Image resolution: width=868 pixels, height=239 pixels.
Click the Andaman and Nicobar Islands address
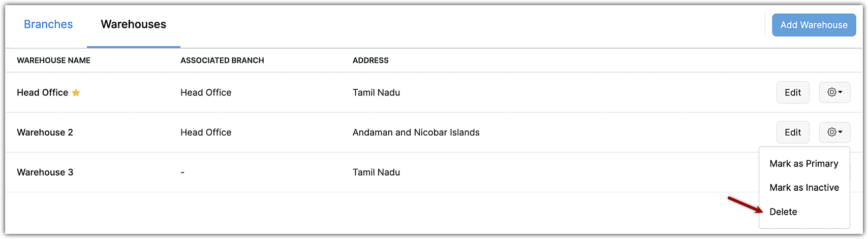click(x=416, y=132)
